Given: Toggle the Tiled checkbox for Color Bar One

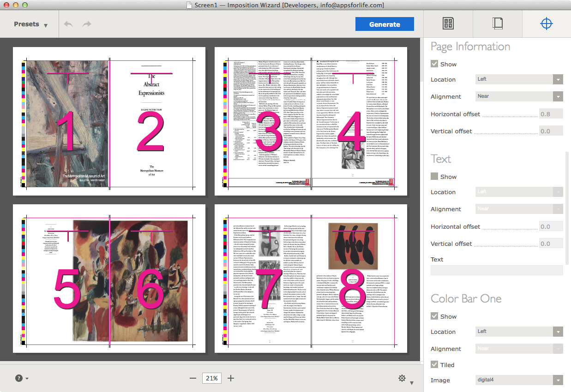Looking at the screenshot, I should point(433,364).
